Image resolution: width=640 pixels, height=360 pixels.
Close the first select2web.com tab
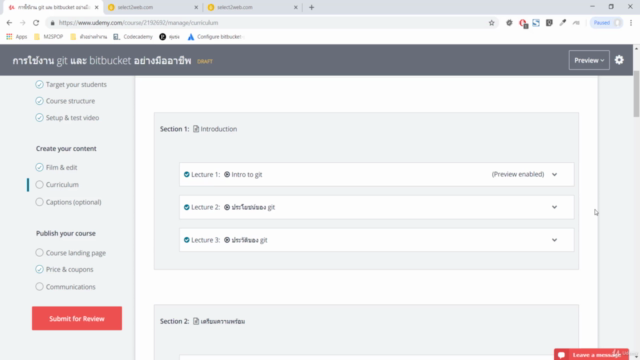[196, 7]
